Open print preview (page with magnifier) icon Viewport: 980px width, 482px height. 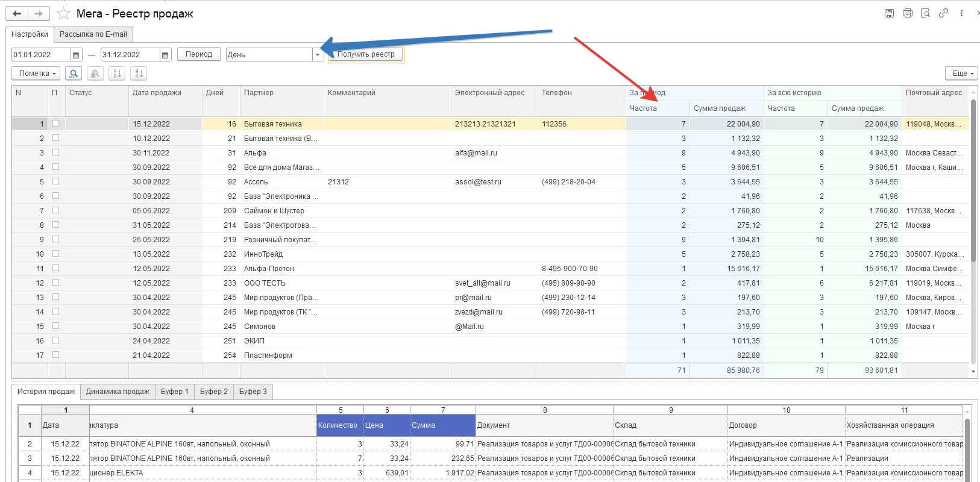(925, 13)
